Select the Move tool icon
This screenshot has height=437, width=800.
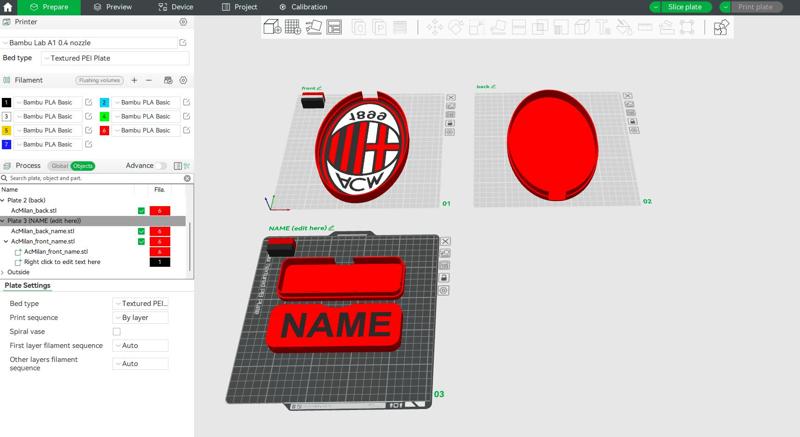(434, 27)
